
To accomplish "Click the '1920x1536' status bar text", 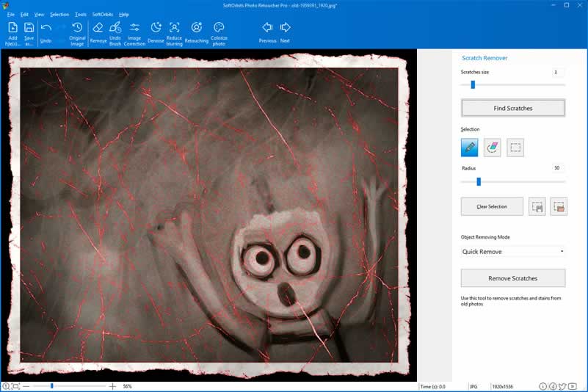I will [503, 386].
